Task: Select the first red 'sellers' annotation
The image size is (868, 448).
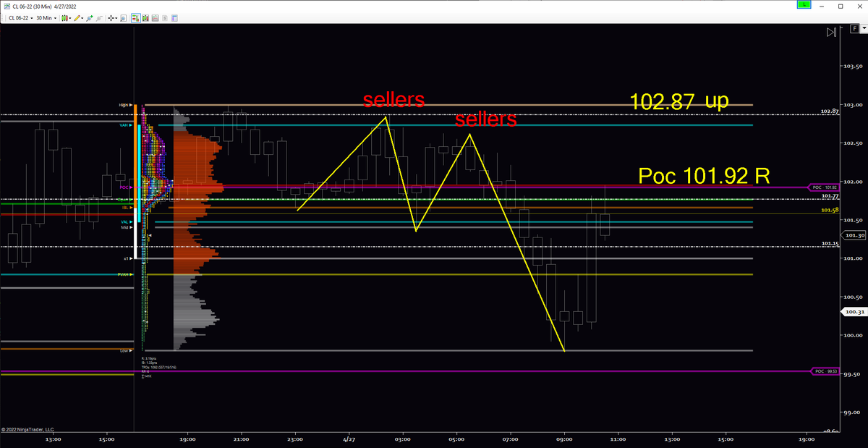Action: [393, 100]
